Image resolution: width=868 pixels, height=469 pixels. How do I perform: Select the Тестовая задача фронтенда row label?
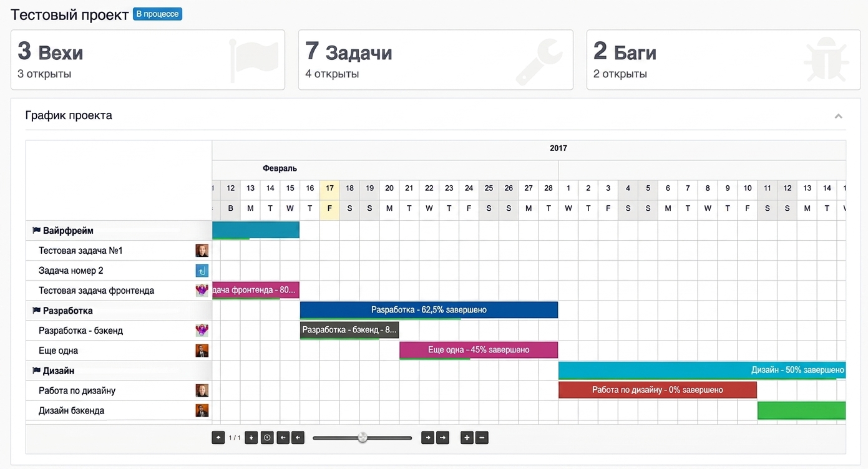coord(96,291)
